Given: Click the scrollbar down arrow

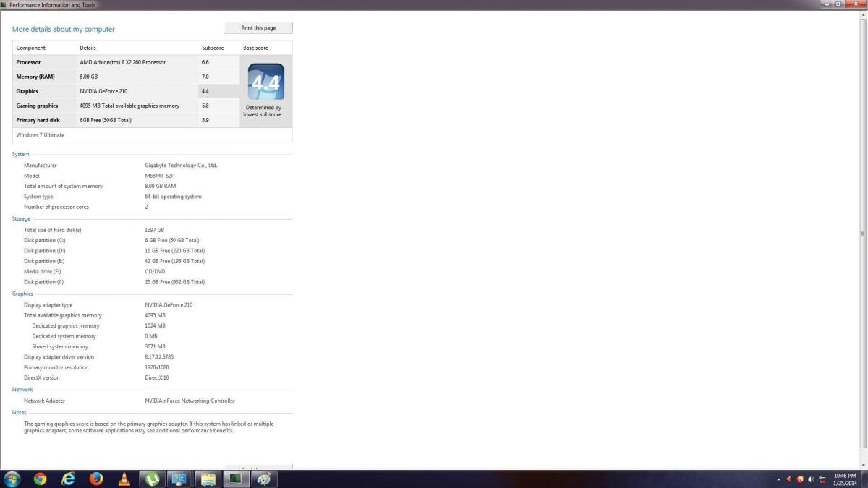Looking at the screenshot, I should click(863, 466).
